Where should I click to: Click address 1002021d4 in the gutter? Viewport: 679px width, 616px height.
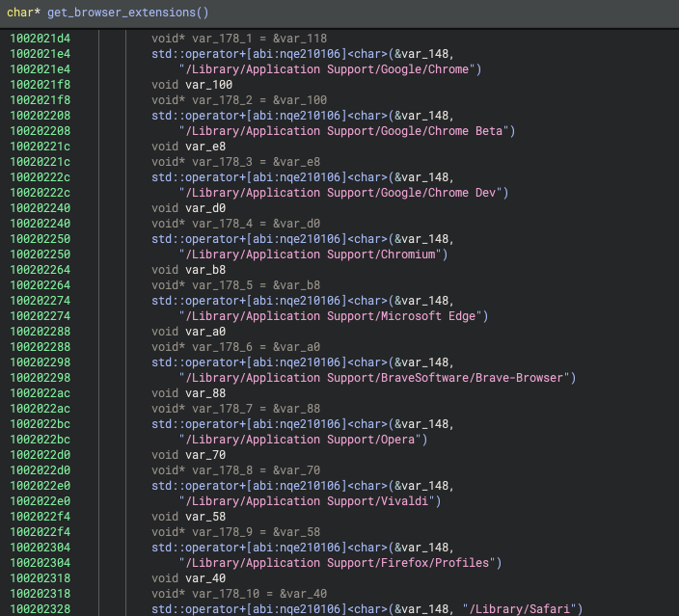point(41,39)
